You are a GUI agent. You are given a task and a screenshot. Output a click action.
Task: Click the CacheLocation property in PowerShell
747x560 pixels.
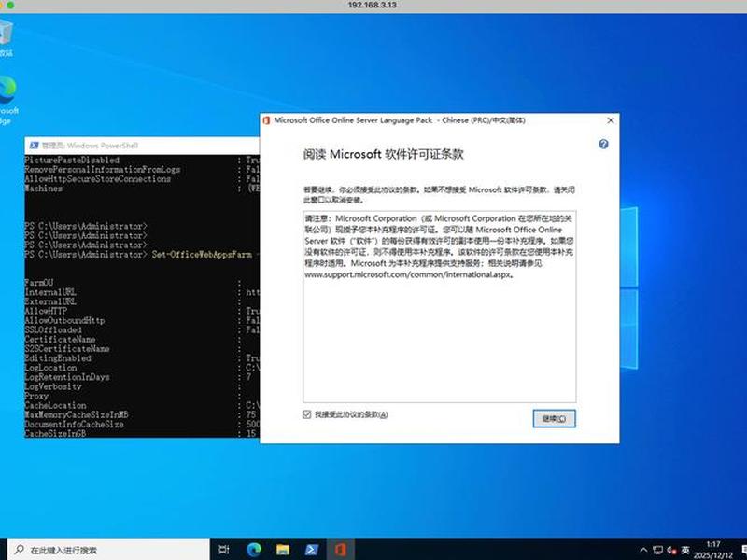click(x=55, y=405)
